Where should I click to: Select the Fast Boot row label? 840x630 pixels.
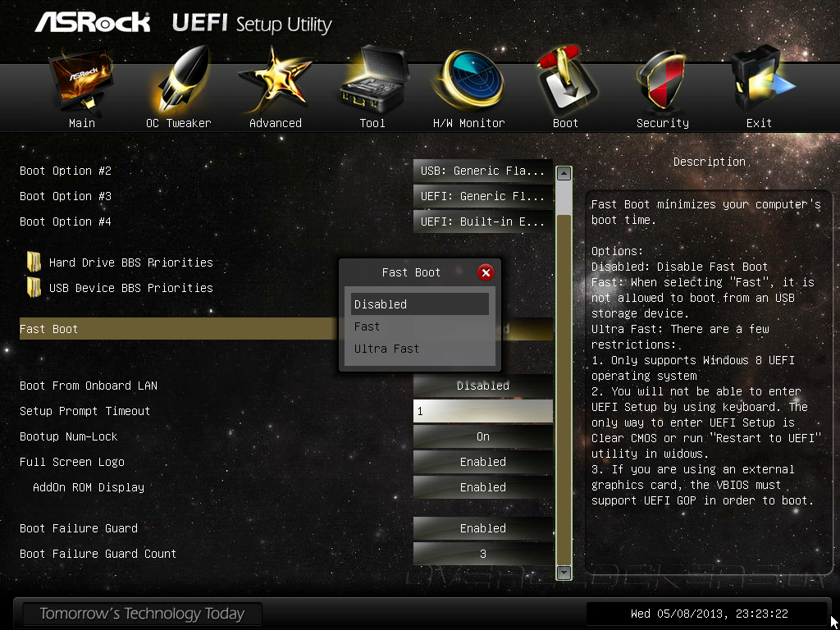[x=48, y=329]
